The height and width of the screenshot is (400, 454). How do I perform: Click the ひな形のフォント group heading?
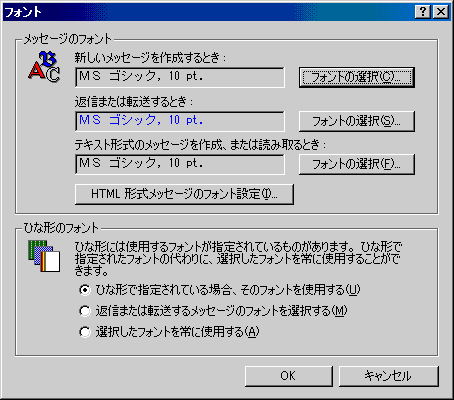pyautogui.click(x=61, y=228)
